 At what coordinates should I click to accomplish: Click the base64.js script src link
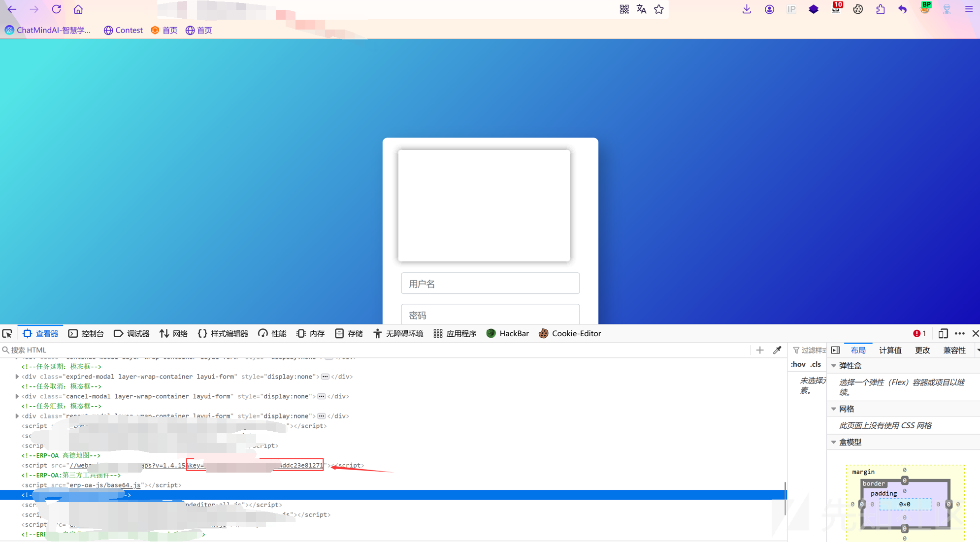point(105,485)
